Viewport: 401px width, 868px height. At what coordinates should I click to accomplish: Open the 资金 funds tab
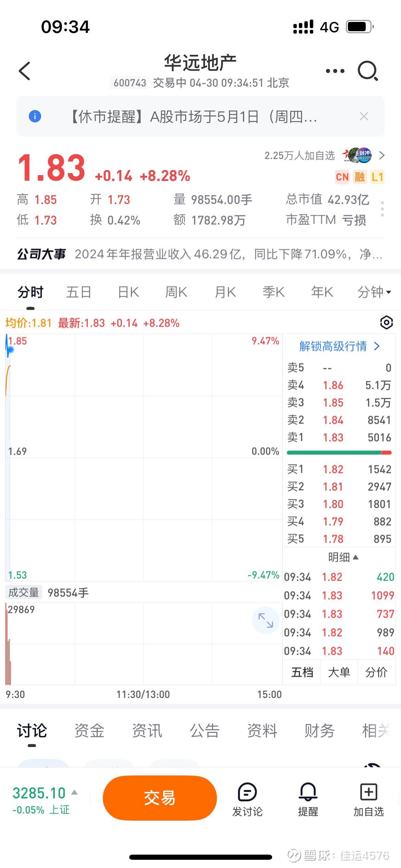coord(89,731)
